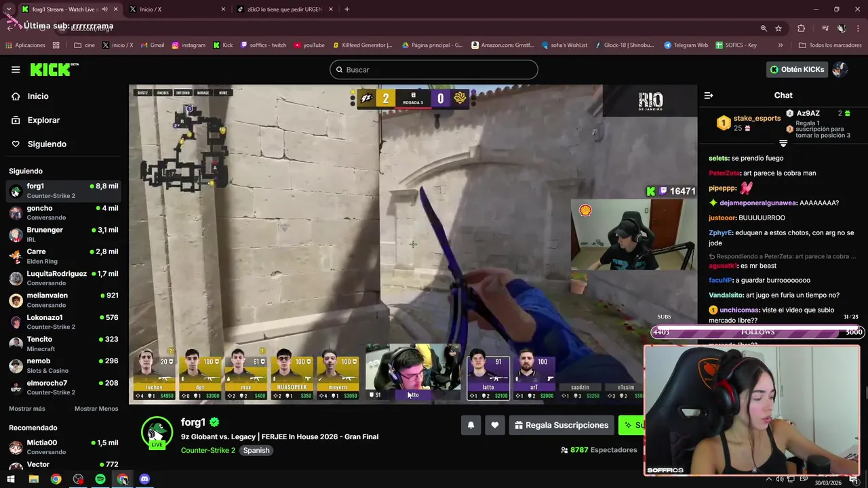Open a new browser tab
The height and width of the screenshot is (488, 868).
347,9
